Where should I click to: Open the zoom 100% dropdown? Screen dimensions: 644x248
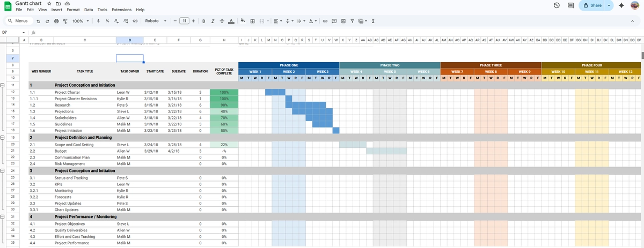[x=80, y=21]
